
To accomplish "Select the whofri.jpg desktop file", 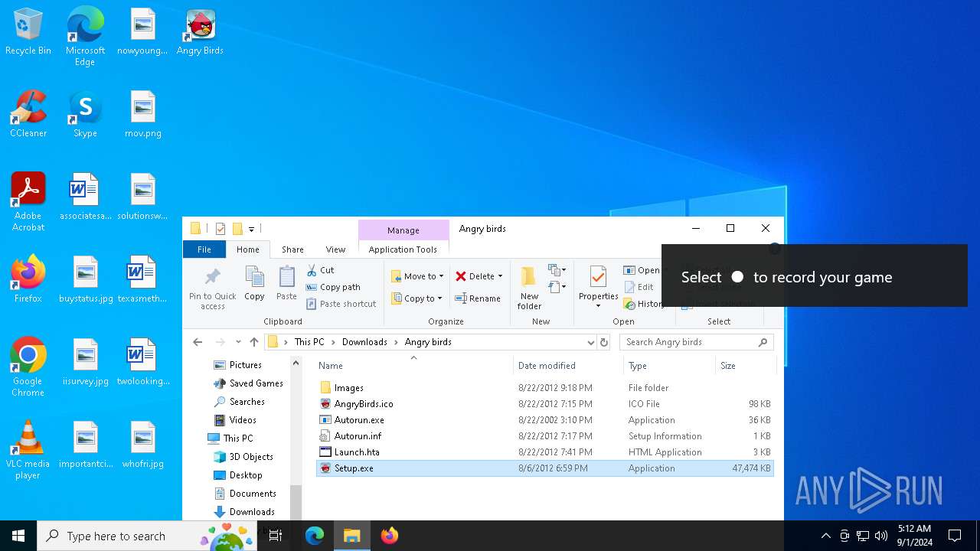I will pyautogui.click(x=142, y=445).
